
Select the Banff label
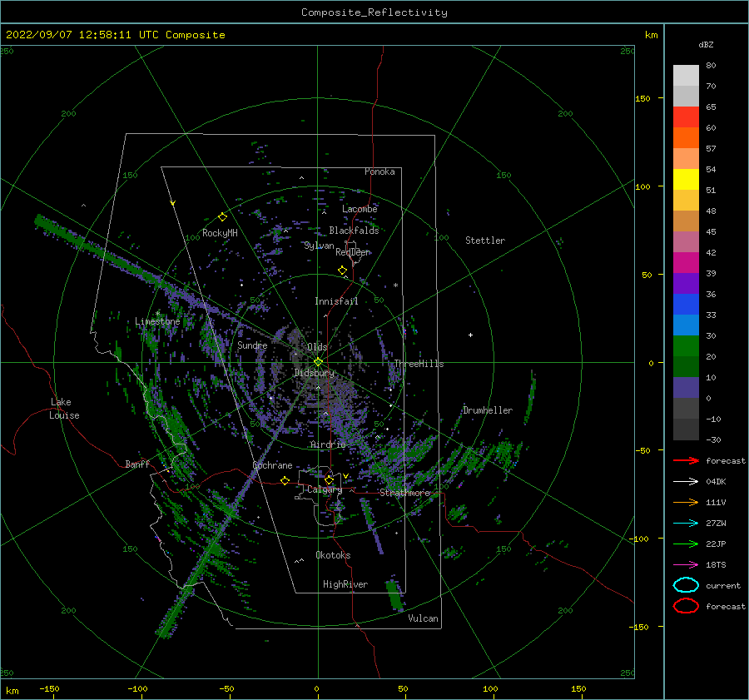137,464
